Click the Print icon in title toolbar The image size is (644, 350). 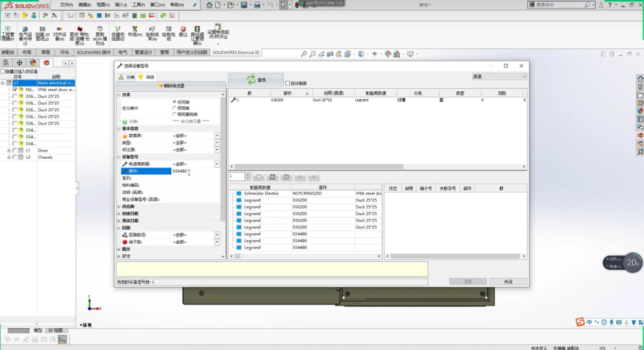[x=257, y=5]
